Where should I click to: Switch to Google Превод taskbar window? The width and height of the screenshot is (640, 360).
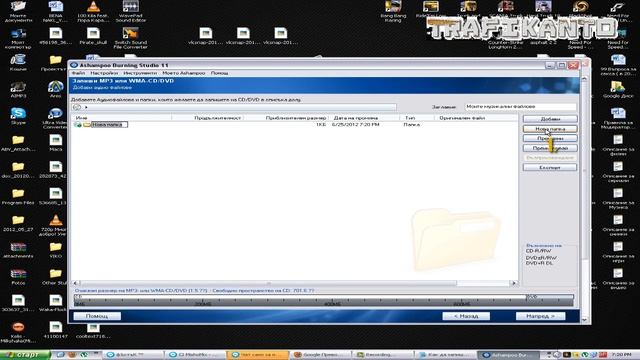[x=321, y=355]
